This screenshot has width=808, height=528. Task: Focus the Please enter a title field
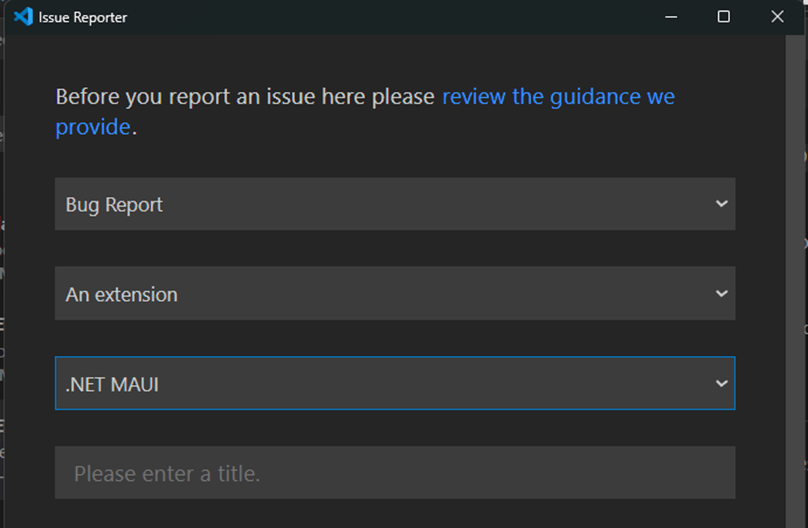(395, 473)
